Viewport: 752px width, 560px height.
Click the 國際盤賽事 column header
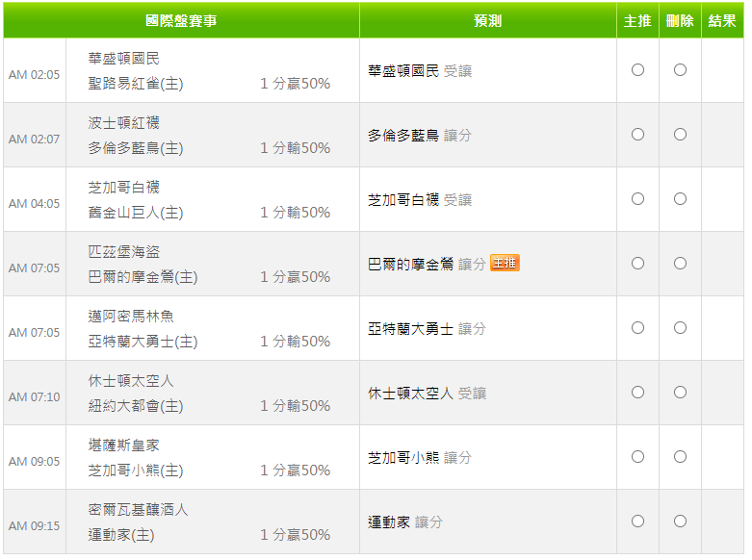[181, 20]
